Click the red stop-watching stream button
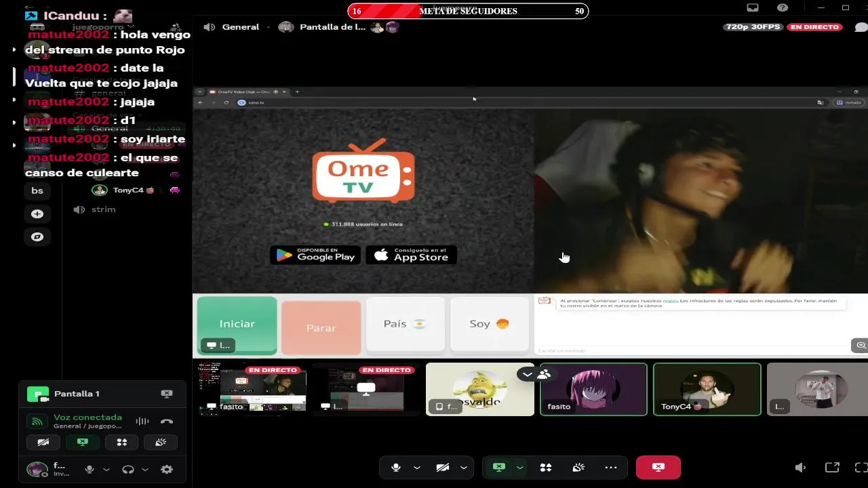 click(658, 468)
